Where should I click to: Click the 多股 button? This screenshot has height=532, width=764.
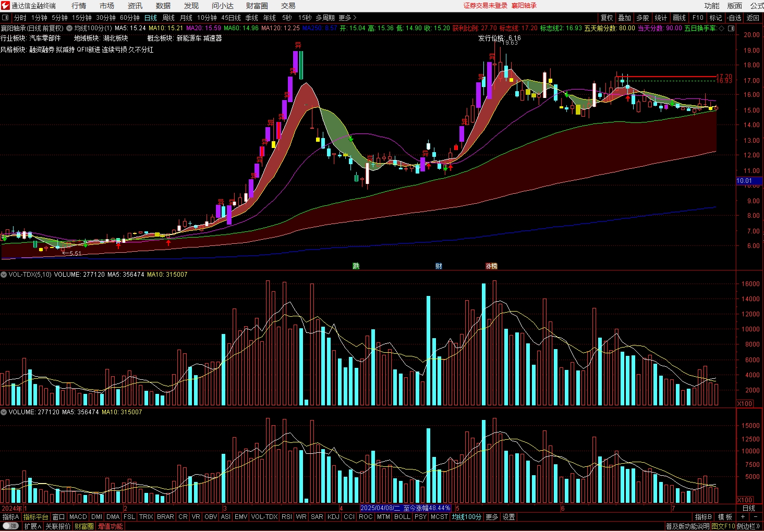click(x=642, y=18)
